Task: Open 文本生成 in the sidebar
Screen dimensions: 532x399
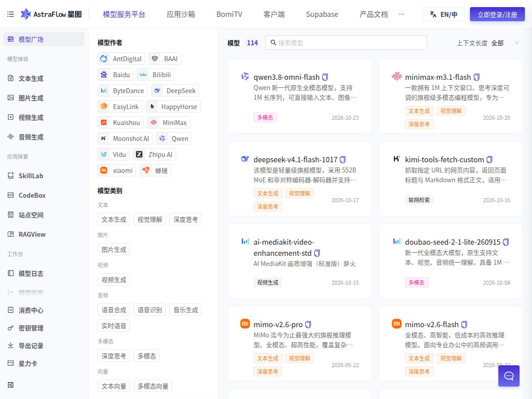Action: (44, 78)
